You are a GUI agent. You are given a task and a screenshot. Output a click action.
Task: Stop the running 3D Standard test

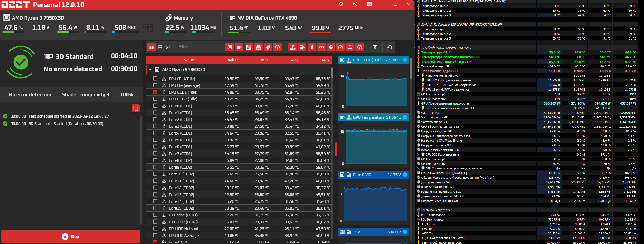point(71,237)
